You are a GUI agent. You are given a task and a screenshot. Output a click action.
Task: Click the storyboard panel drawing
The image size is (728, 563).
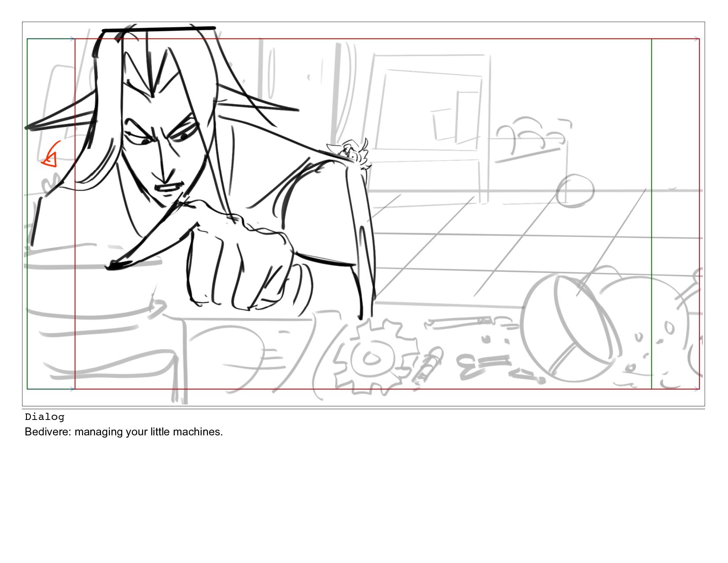click(x=364, y=214)
